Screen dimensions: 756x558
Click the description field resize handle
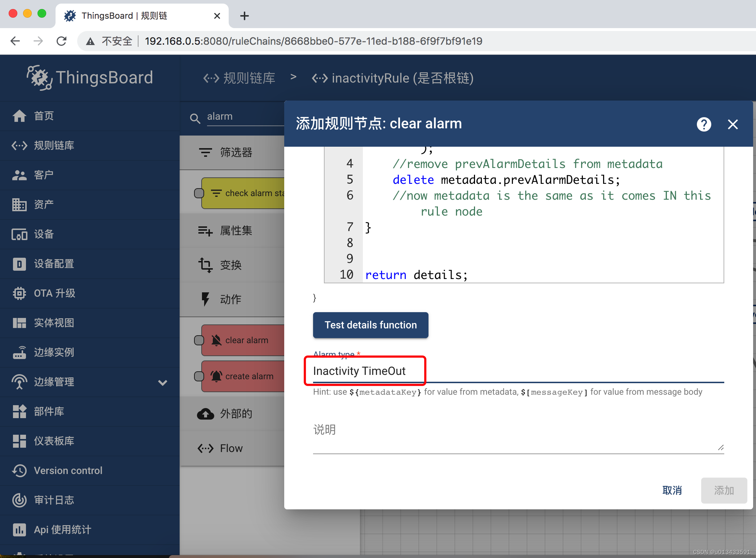pos(720,447)
